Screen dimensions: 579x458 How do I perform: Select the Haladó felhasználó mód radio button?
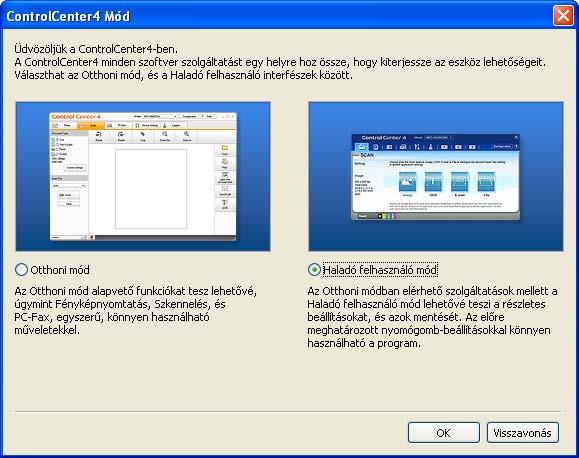tap(314, 270)
